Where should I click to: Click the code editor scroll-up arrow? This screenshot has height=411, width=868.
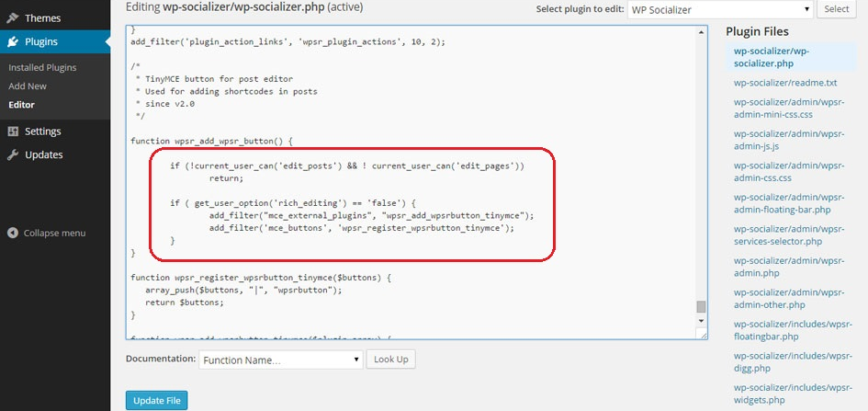point(702,33)
